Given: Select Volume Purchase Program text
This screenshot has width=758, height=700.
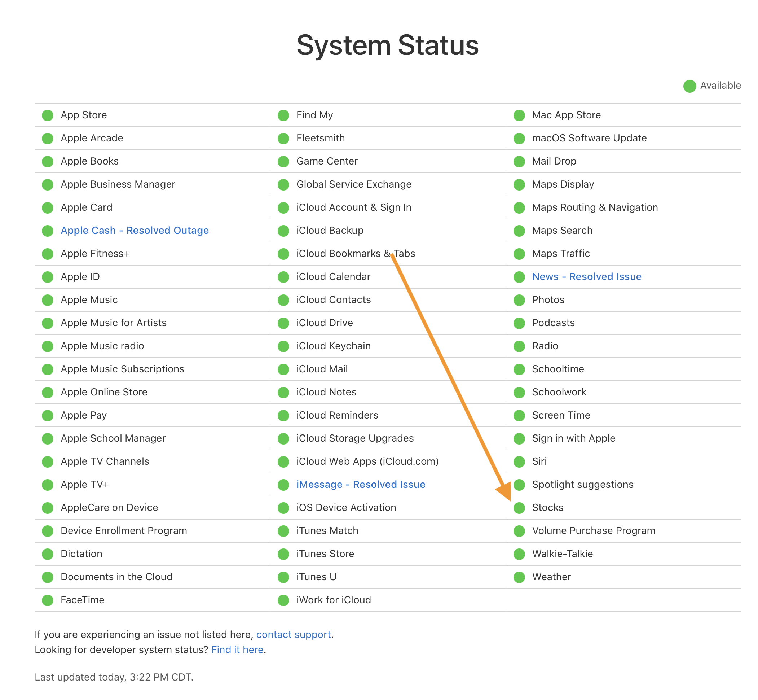Looking at the screenshot, I should tap(593, 531).
